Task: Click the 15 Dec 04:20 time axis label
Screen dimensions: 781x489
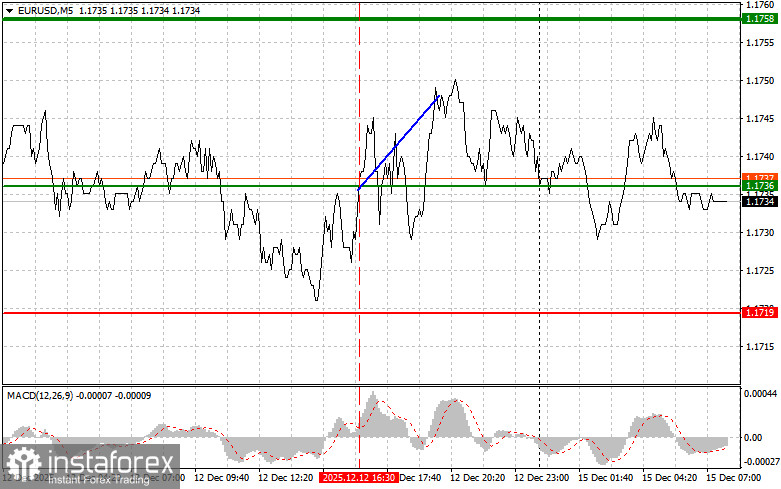Action: (669, 478)
